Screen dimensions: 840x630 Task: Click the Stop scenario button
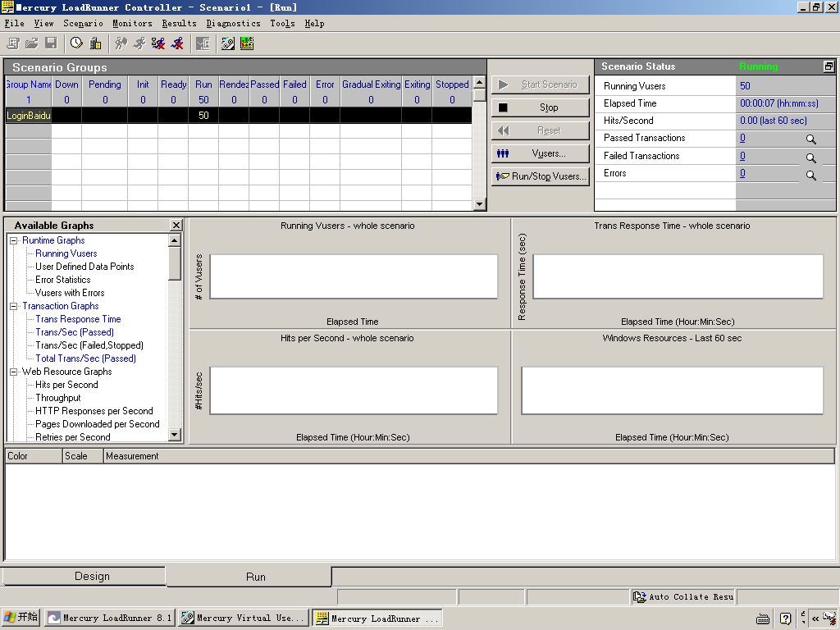pos(540,107)
